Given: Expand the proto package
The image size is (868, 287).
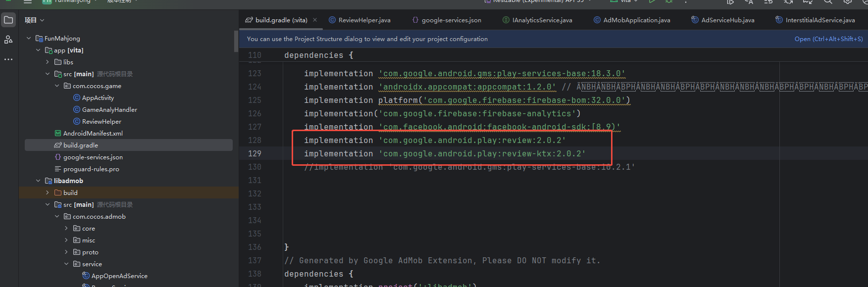Looking at the screenshot, I should pyautogui.click(x=66, y=252).
